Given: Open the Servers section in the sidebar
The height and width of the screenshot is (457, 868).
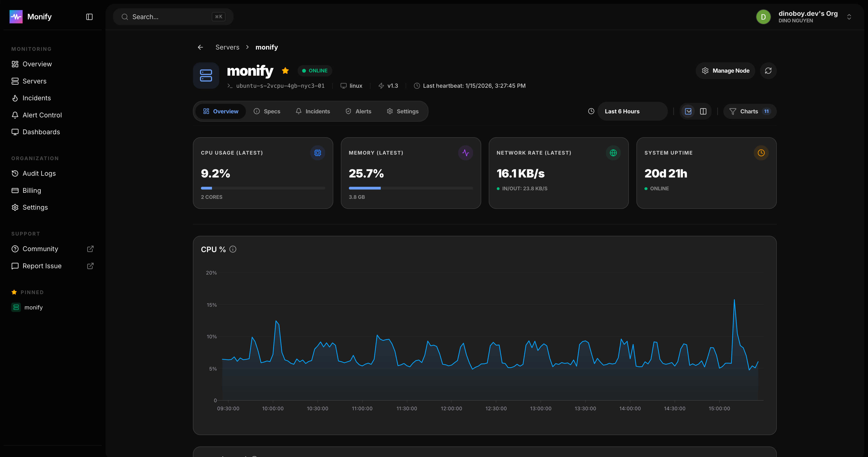Looking at the screenshot, I should pyautogui.click(x=35, y=81).
